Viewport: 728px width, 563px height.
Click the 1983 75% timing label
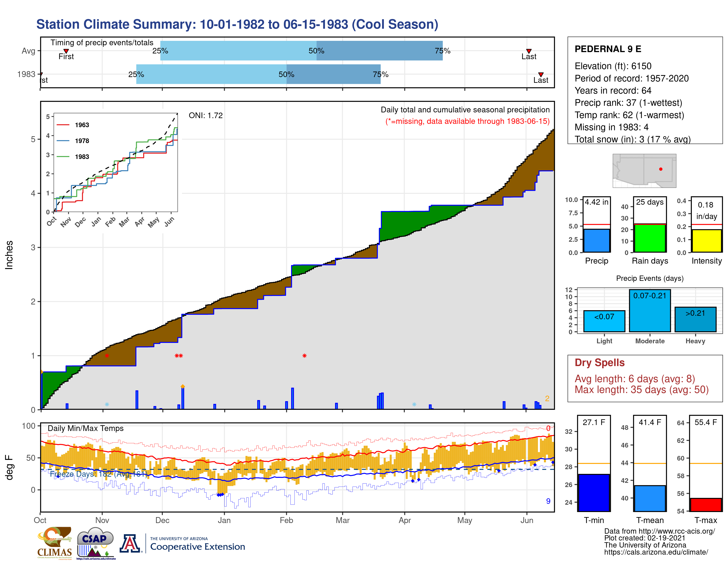point(381,74)
